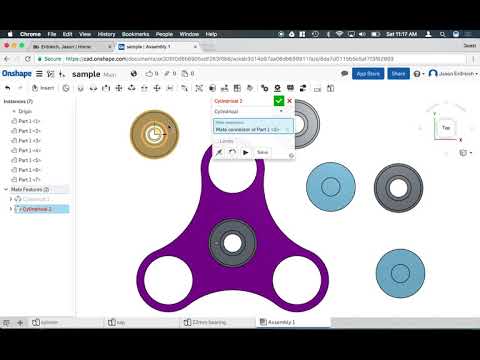The image size is (480, 360).
Task: Click the Solve button in mate dialog
Action: [x=262, y=152]
